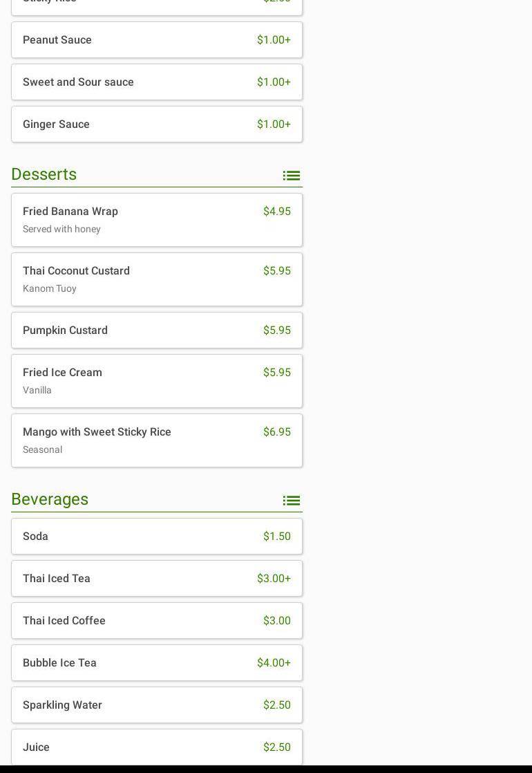The height and width of the screenshot is (773, 532).
Task: Choose Ginger Sauce side
Action: (x=157, y=124)
